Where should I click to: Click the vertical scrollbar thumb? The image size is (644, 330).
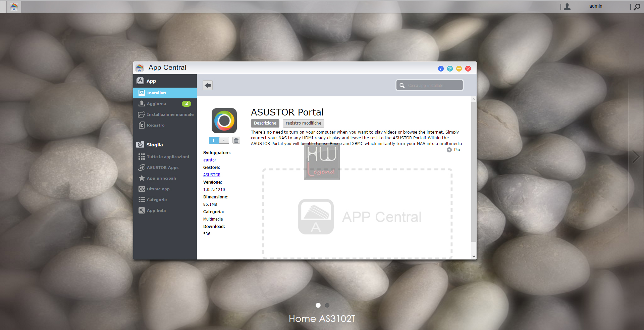tap(474, 172)
